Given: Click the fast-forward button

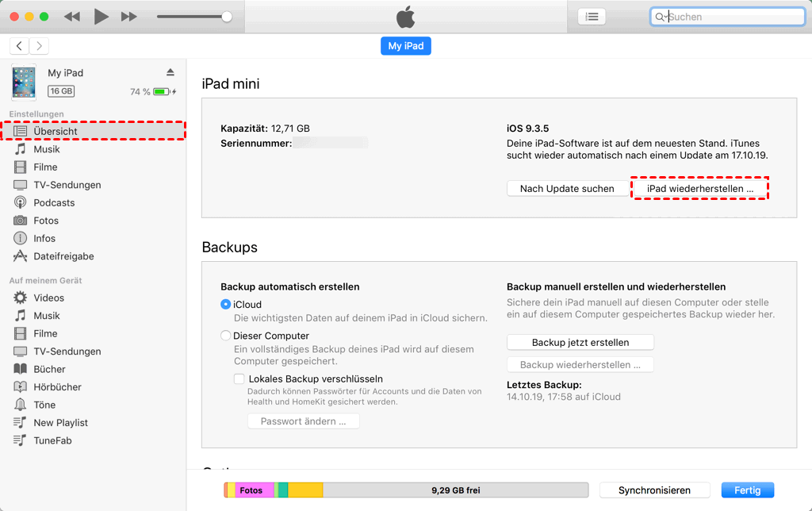Looking at the screenshot, I should pyautogui.click(x=128, y=17).
